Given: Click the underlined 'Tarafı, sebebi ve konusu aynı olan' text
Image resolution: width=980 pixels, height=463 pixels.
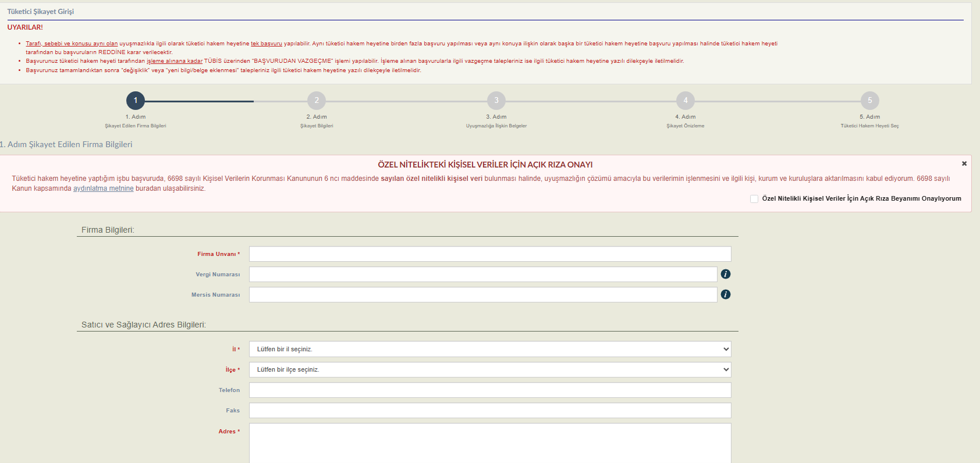Looking at the screenshot, I should pyautogui.click(x=72, y=44).
